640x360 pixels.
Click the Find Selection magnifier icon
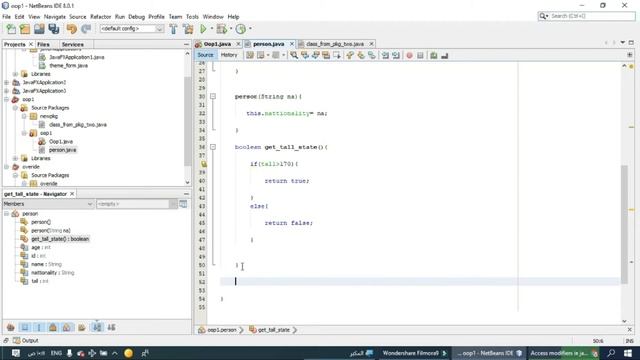pos(294,55)
